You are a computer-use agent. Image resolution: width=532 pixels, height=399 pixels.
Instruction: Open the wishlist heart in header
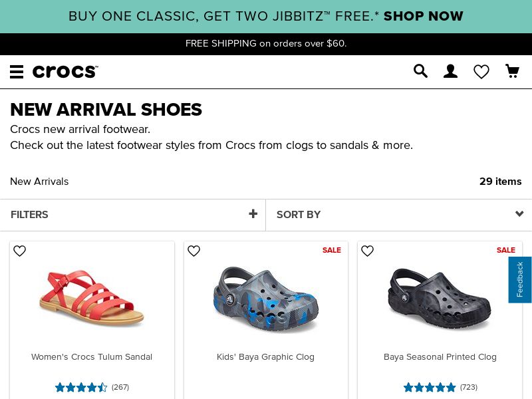pos(481,72)
